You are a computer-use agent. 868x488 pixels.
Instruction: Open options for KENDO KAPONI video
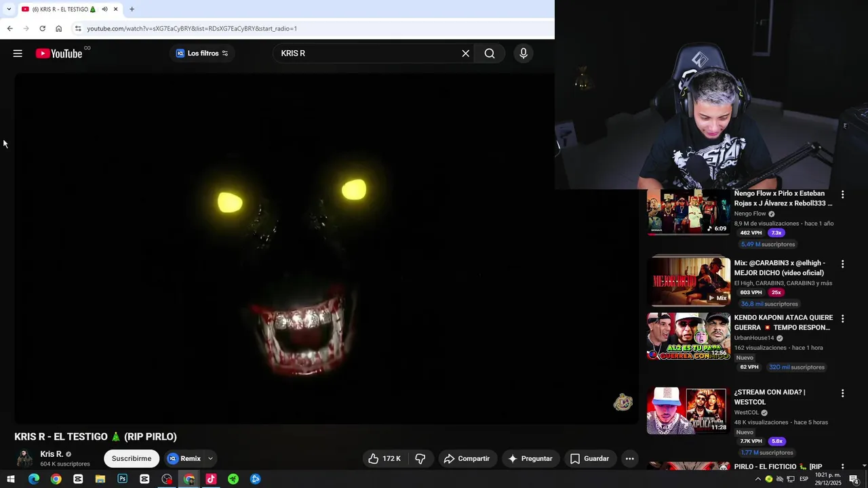pyautogui.click(x=842, y=319)
